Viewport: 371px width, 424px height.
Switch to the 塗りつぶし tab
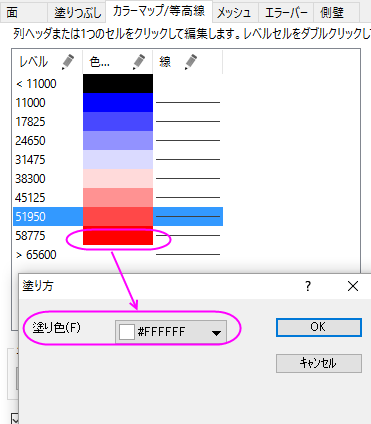click(77, 13)
